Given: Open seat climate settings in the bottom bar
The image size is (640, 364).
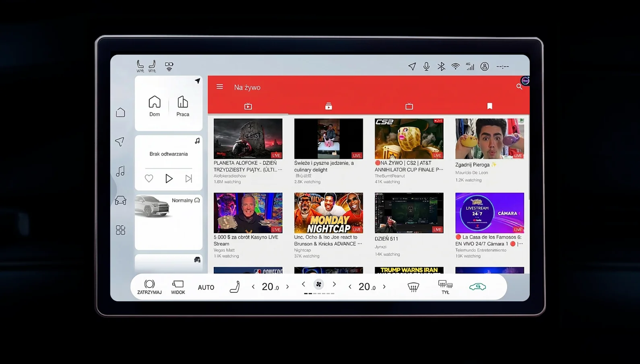Looking at the screenshot, I should pyautogui.click(x=235, y=287).
